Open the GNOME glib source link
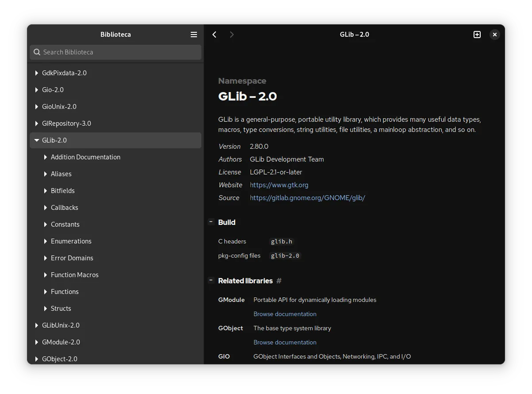The width and height of the screenshot is (532, 394). (x=307, y=198)
